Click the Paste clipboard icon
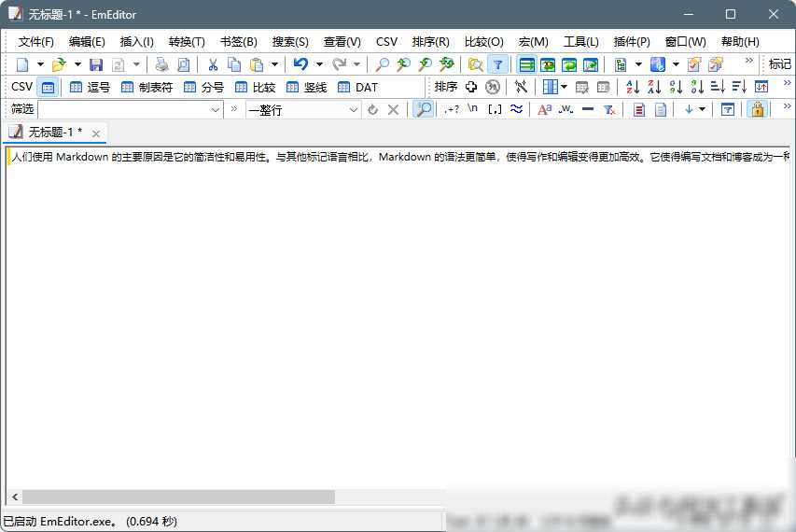The height and width of the screenshot is (532, 796). tap(257, 64)
